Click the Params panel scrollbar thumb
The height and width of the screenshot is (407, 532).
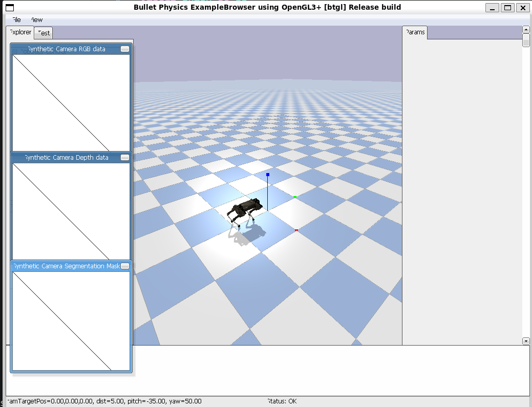pyautogui.click(x=526, y=40)
